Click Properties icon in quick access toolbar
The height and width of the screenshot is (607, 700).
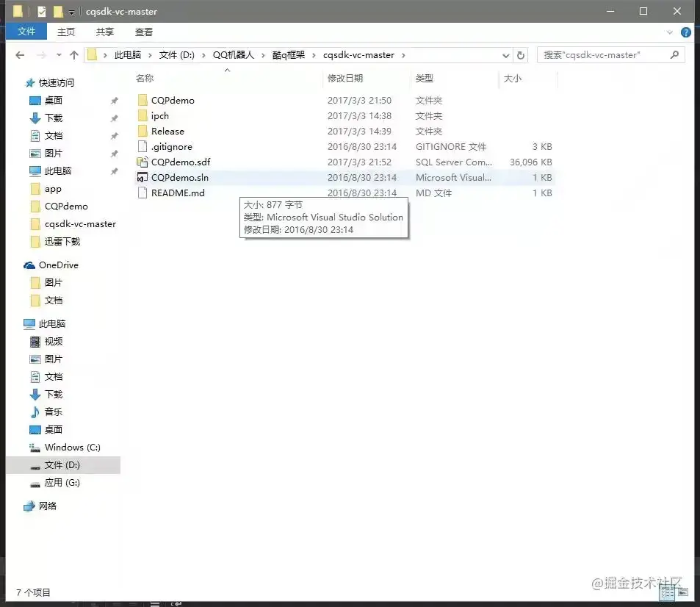[x=42, y=11]
